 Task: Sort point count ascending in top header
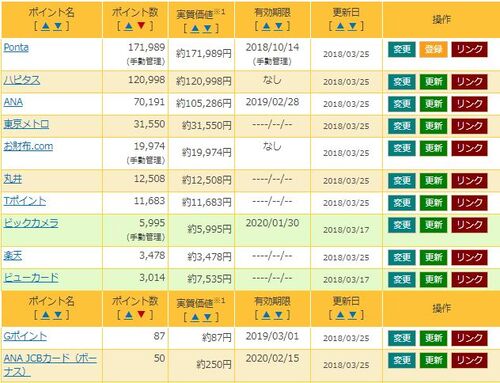coord(129,26)
